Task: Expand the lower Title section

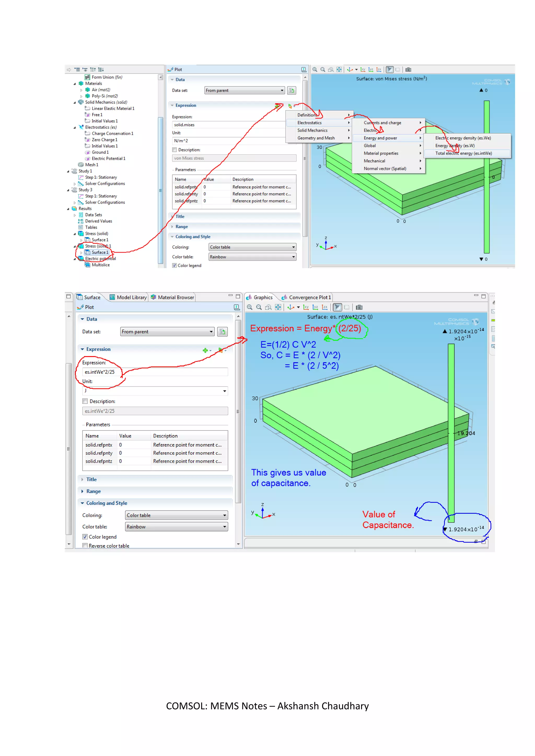Action: pos(82,479)
